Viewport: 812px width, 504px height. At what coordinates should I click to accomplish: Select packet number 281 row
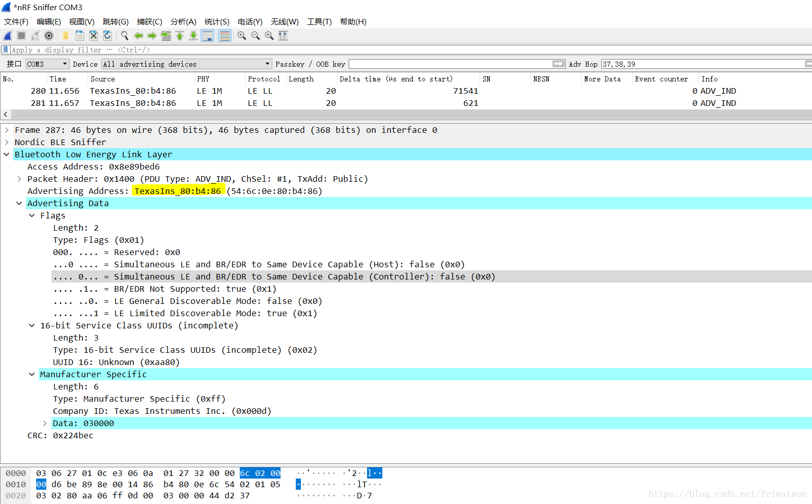[x=406, y=103]
